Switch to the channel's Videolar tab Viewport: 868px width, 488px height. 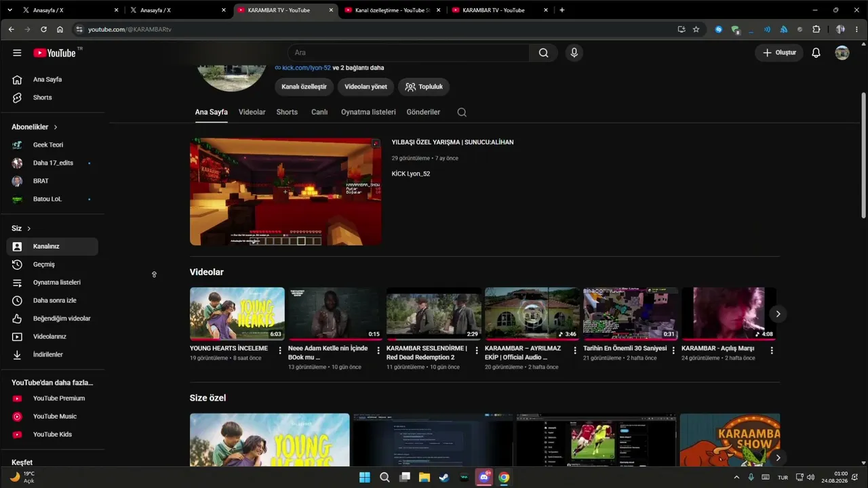point(252,113)
